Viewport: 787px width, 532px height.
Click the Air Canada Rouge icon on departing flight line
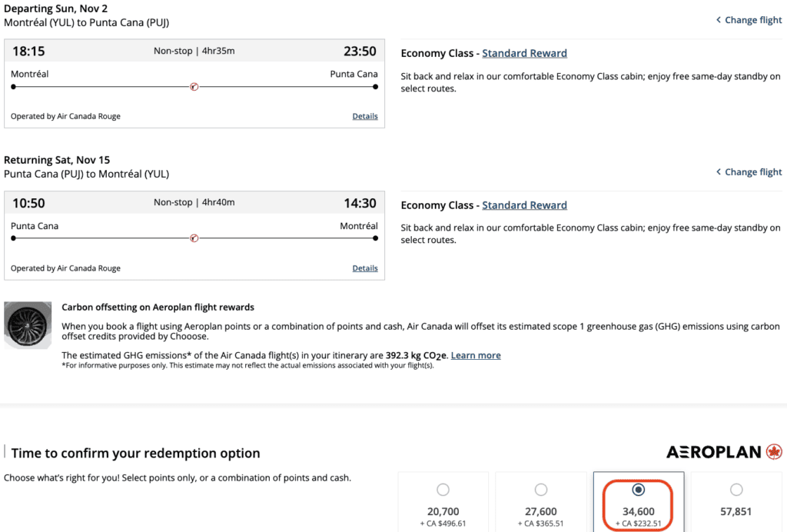(x=194, y=87)
